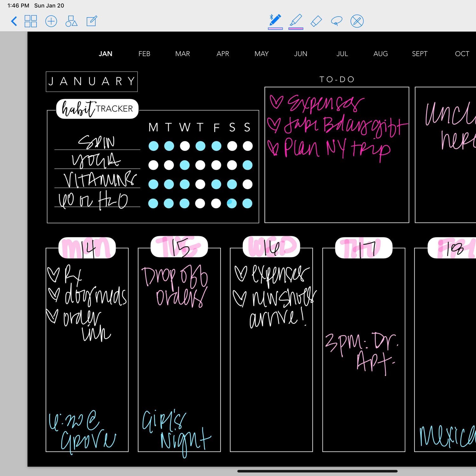Select the Bluetooth pen tool
The height and width of the screenshot is (476, 476).
[275, 20]
